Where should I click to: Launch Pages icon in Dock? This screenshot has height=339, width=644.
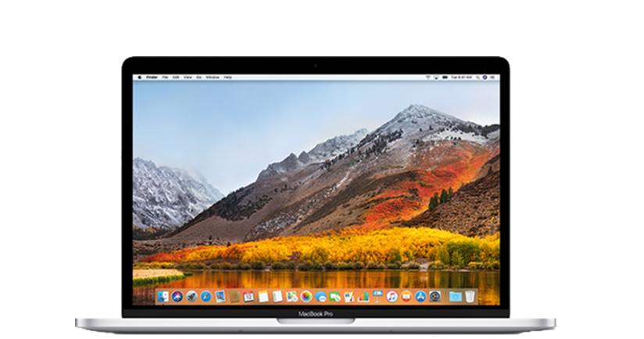tap(349, 296)
